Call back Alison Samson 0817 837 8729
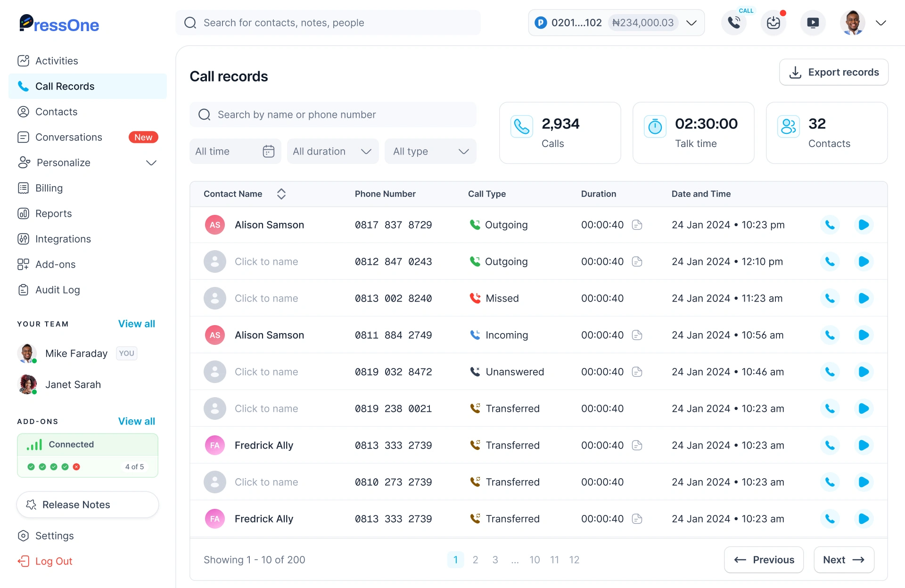This screenshot has height=588, width=905. coord(830,225)
